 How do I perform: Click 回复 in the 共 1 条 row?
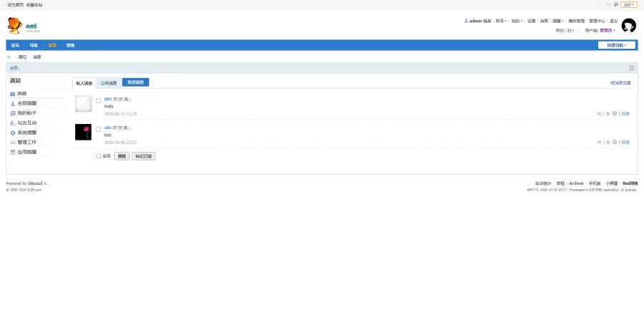coord(625,142)
